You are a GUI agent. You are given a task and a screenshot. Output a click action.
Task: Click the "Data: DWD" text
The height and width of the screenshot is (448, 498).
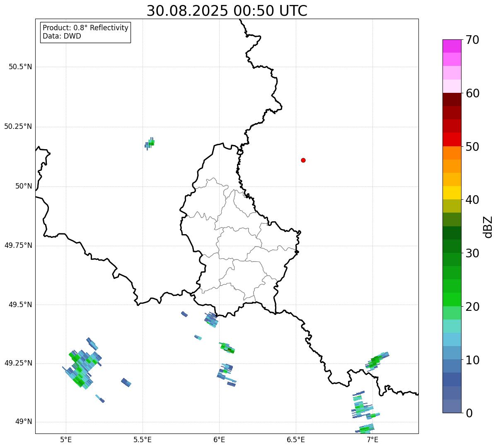[x=62, y=36]
